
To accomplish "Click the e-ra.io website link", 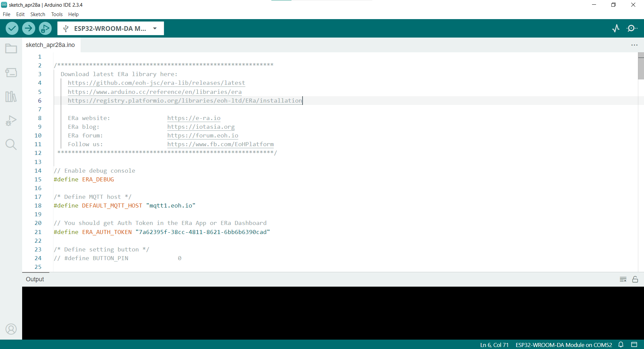I will [194, 118].
